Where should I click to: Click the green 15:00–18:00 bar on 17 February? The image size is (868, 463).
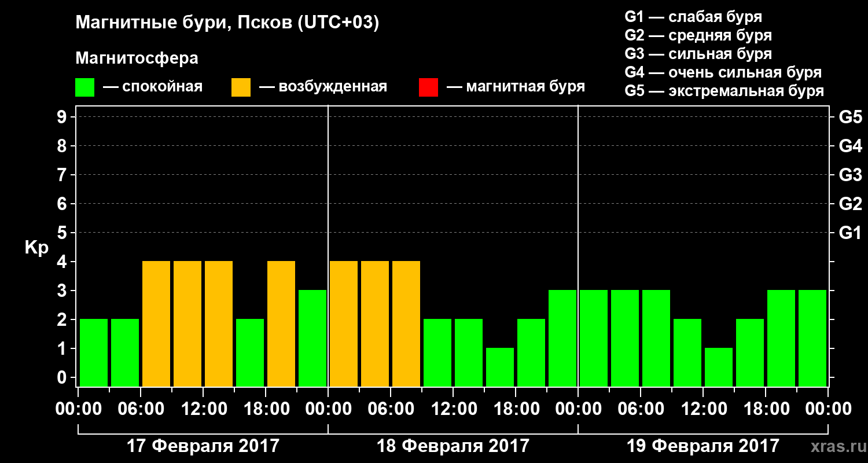250,352
